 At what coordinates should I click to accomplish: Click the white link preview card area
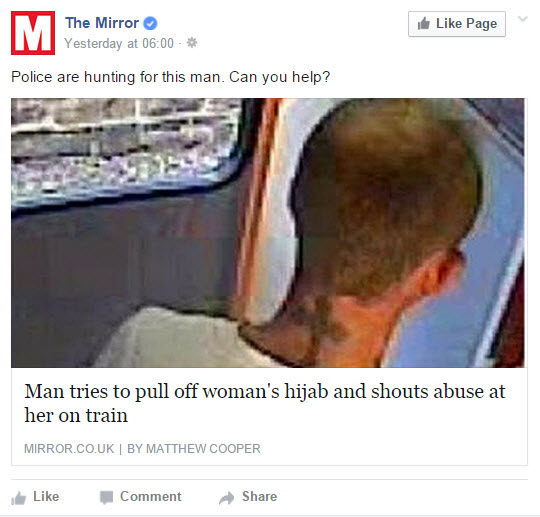(269, 416)
